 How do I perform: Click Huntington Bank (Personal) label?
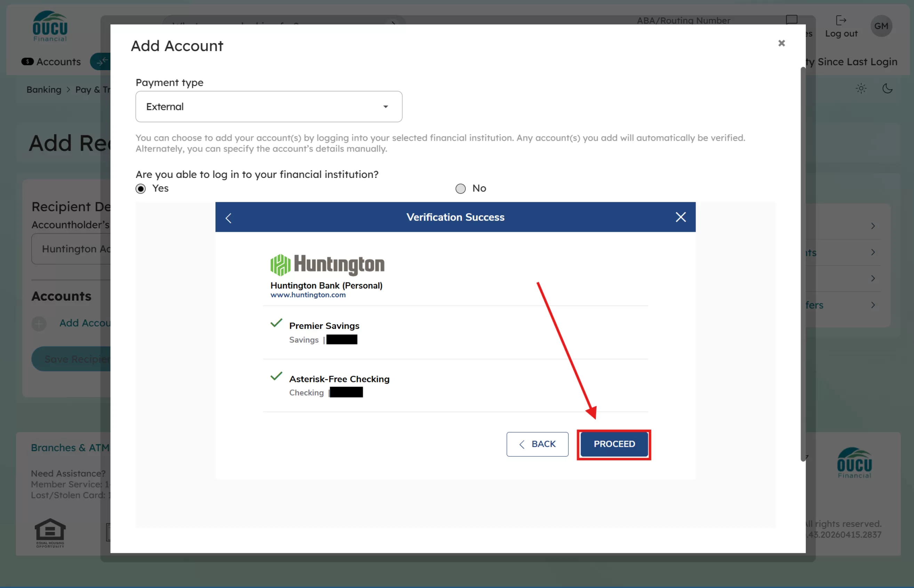[326, 286]
